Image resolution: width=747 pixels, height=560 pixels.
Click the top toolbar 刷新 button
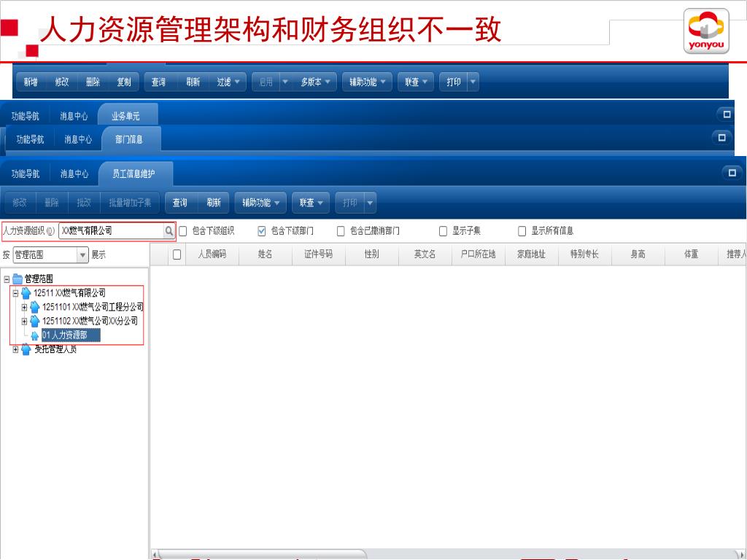point(193,82)
